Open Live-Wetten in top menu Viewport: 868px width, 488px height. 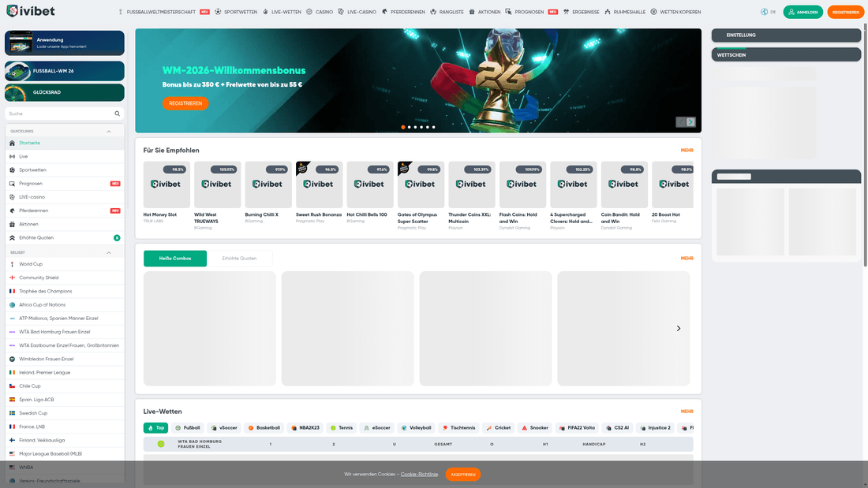point(282,12)
